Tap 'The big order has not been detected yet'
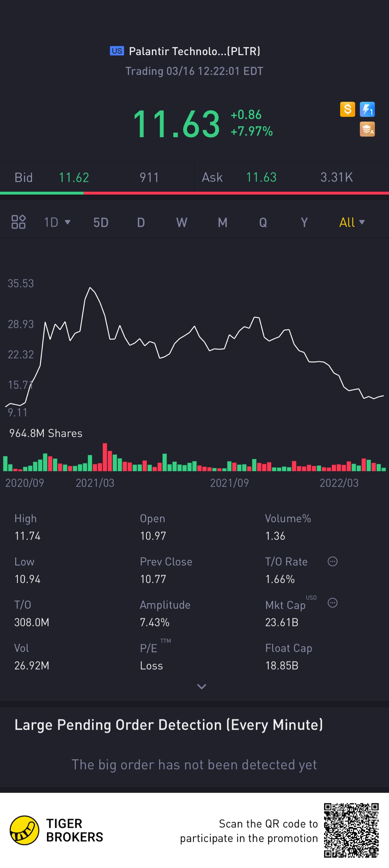 pyautogui.click(x=194, y=765)
